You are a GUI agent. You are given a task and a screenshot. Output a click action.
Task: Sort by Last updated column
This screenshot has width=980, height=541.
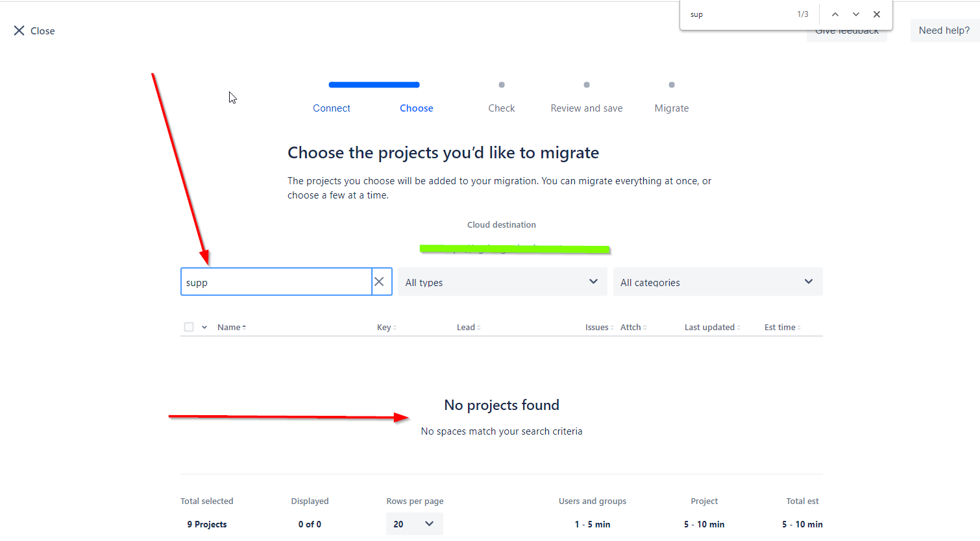point(712,327)
